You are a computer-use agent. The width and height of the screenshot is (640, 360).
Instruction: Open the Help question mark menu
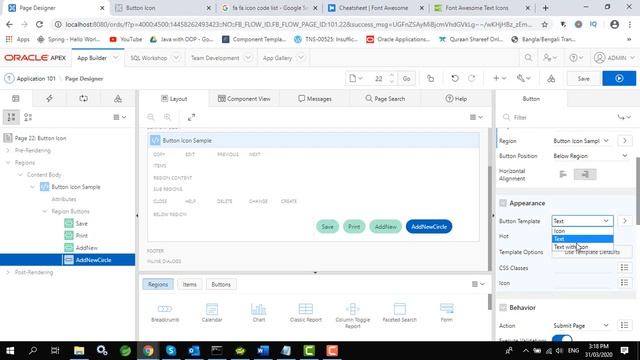(576, 58)
